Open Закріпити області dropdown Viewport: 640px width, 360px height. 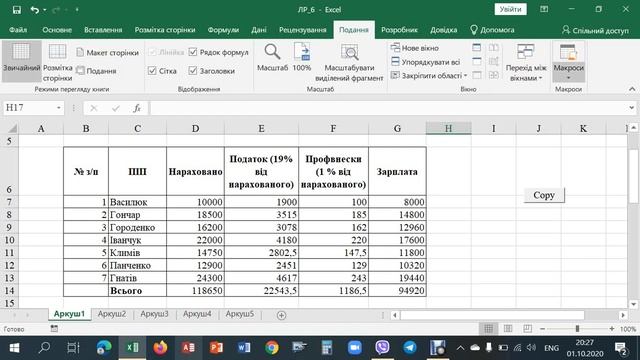pos(429,76)
